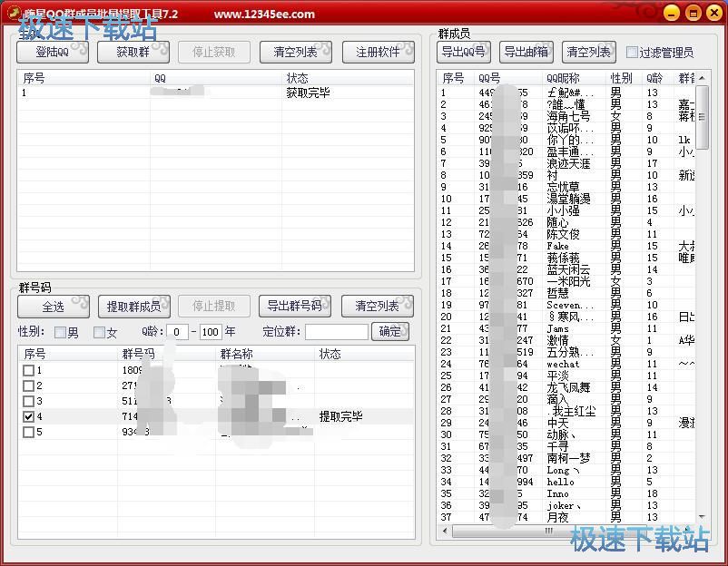This screenshot has width=728, height=566.
Task: Check group row 3 checkbox
Action: [x=28, y=401]
